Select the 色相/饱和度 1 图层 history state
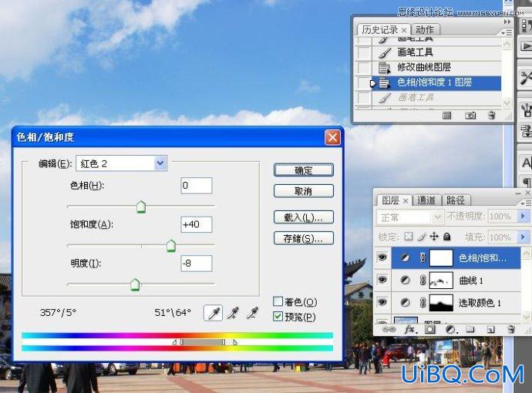 pos(436,82)
